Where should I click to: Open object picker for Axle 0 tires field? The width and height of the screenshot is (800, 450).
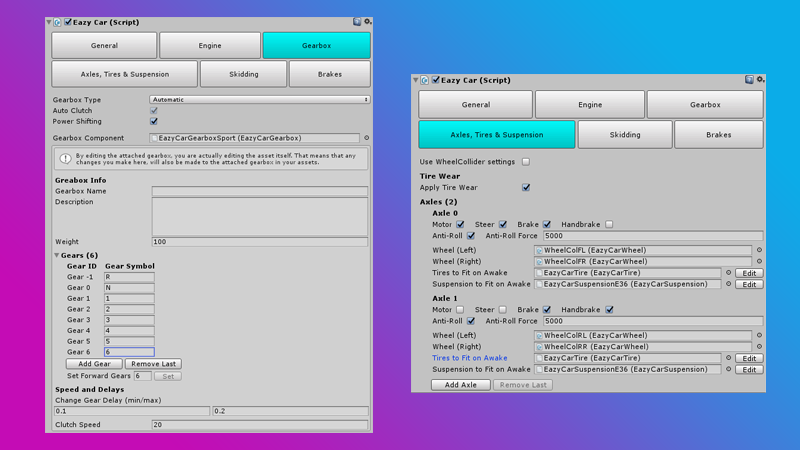click(729, 273)
